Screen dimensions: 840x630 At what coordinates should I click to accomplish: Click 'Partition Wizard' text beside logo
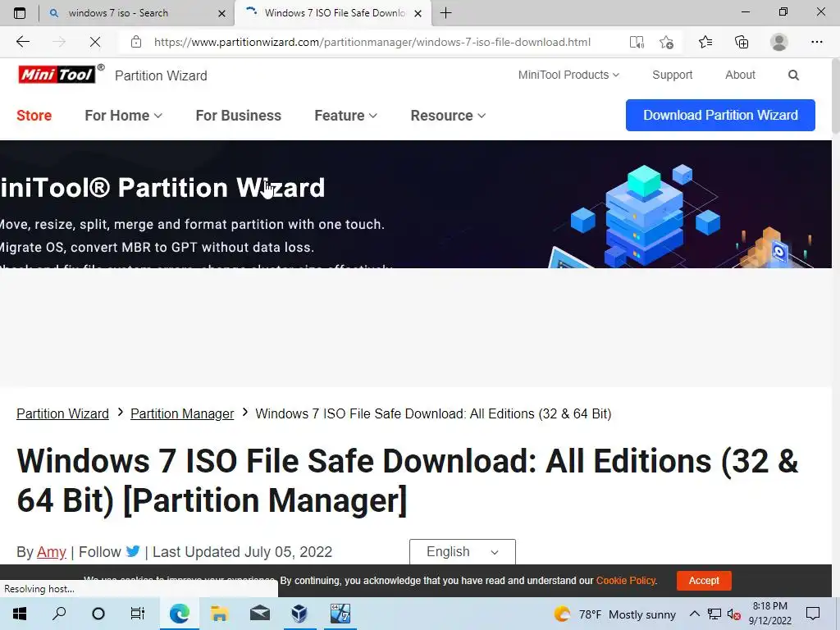(161, 75)
